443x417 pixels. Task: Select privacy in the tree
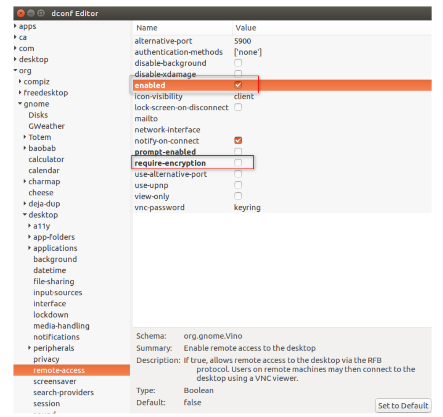46,359
